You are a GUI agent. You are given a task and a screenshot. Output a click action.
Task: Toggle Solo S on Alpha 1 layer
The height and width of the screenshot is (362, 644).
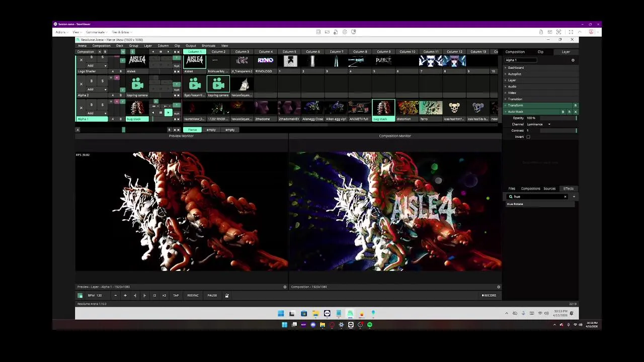click(103, 105)
